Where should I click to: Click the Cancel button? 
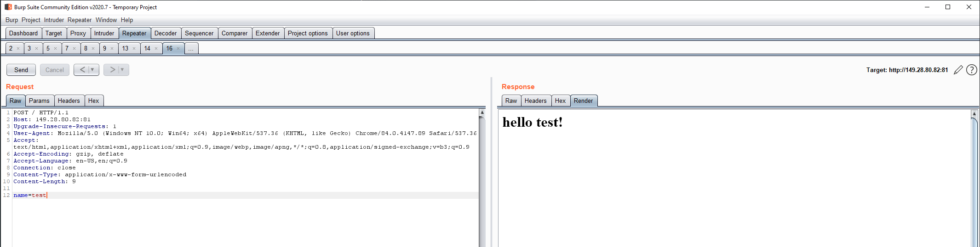tap(55, 70)
